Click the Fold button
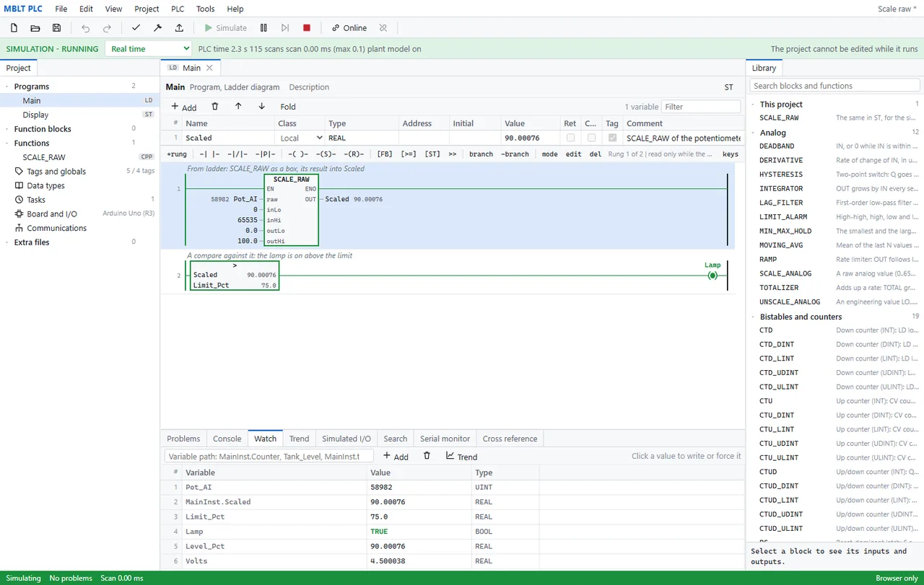This screenshot has width=924, height=585. tap(288, 107)
